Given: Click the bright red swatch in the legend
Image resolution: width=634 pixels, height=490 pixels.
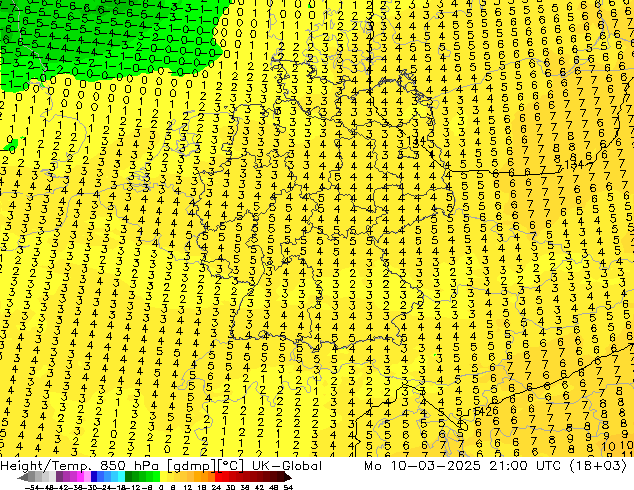Looking at the screenshot, I should point(218,476).
